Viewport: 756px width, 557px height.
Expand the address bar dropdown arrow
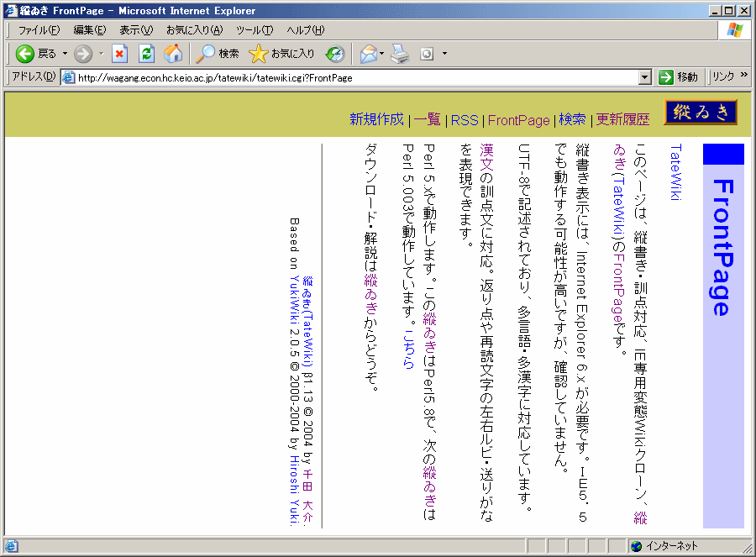pyautogui.click(x=644, y=77)
